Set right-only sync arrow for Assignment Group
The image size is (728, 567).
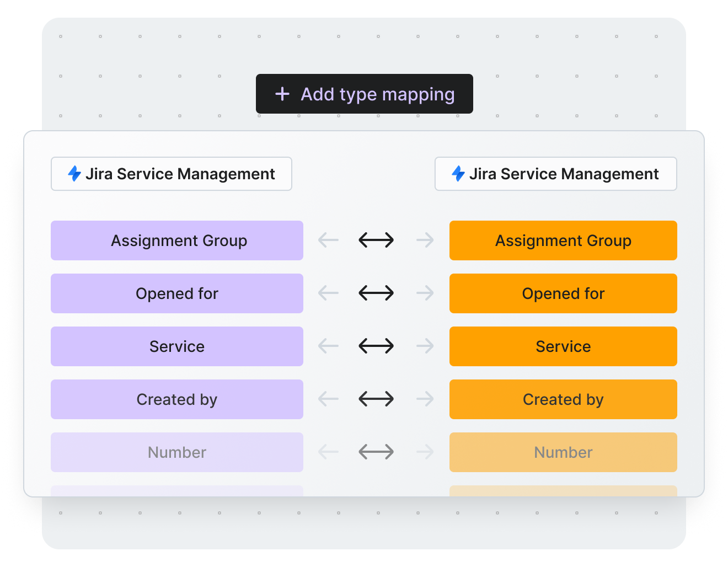pyautogui.click(x=425, y=240)
